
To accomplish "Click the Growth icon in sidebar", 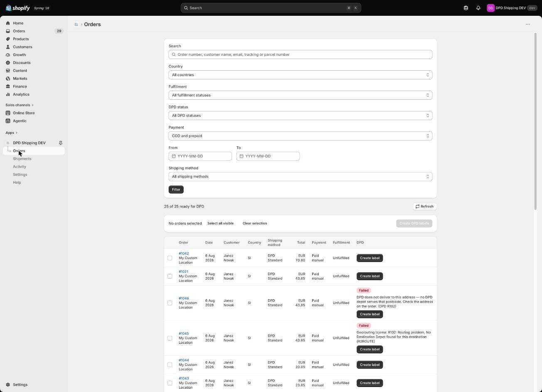I will tap(8, 55).
